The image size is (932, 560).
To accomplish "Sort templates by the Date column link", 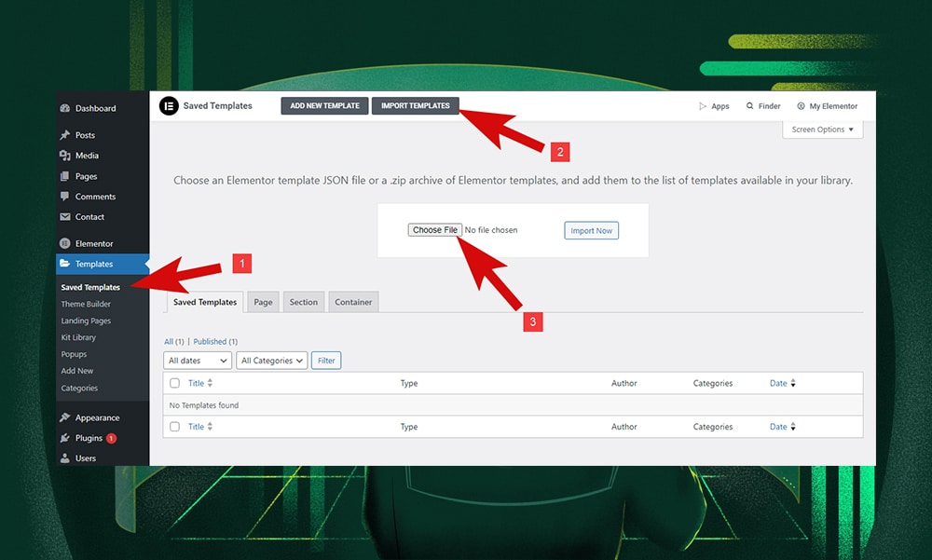I will point(778,383).
